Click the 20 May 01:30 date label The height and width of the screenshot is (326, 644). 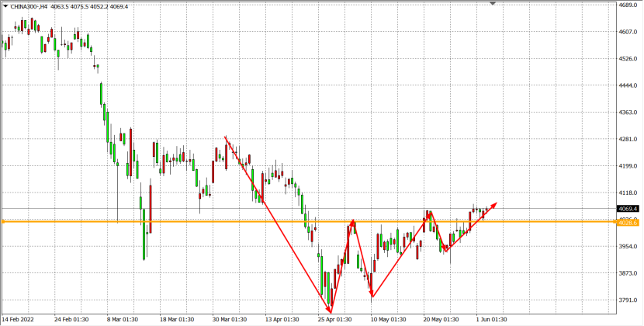441,319
